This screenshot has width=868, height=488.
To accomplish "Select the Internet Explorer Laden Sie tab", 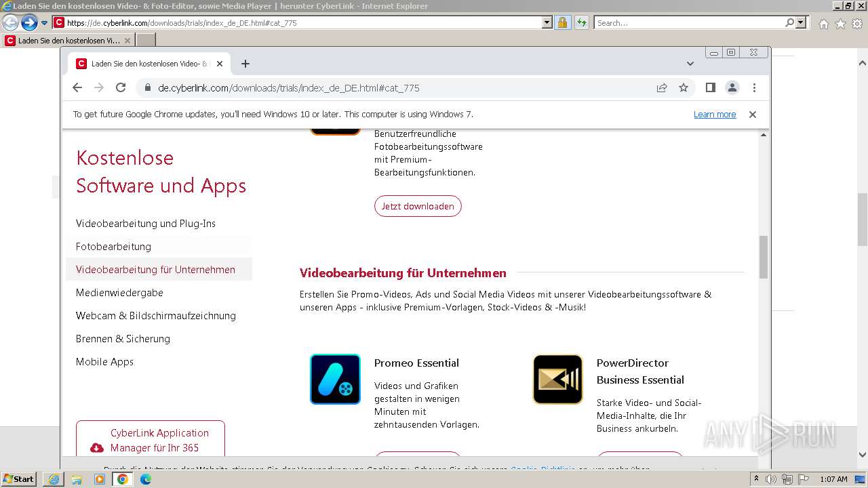I will [68, 41].
